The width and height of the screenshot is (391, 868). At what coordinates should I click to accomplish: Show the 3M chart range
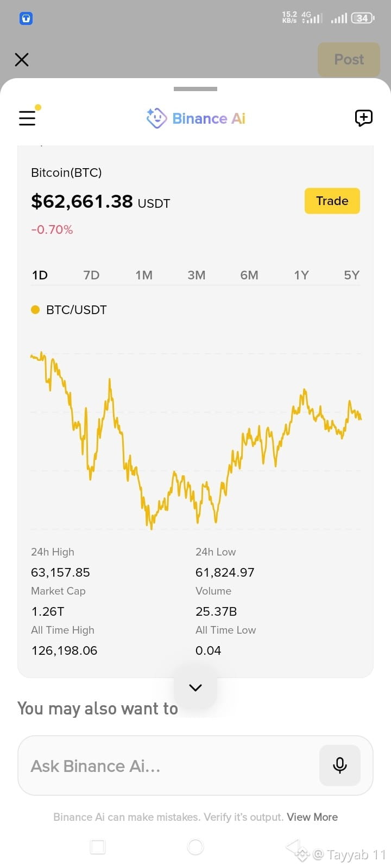[x=197, y=275]
